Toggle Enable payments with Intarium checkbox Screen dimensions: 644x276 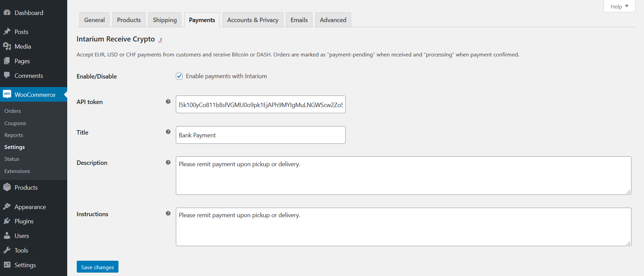point(179,76)
